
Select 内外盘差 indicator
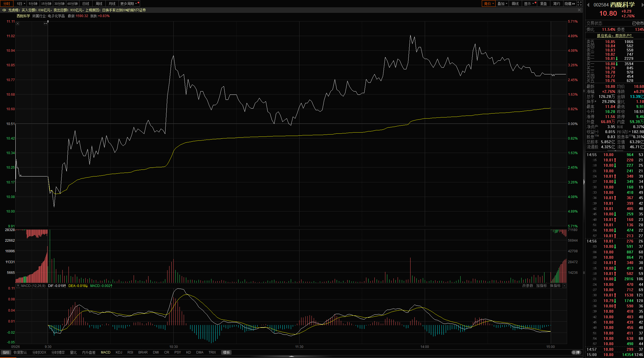click(x=89, y=352)
